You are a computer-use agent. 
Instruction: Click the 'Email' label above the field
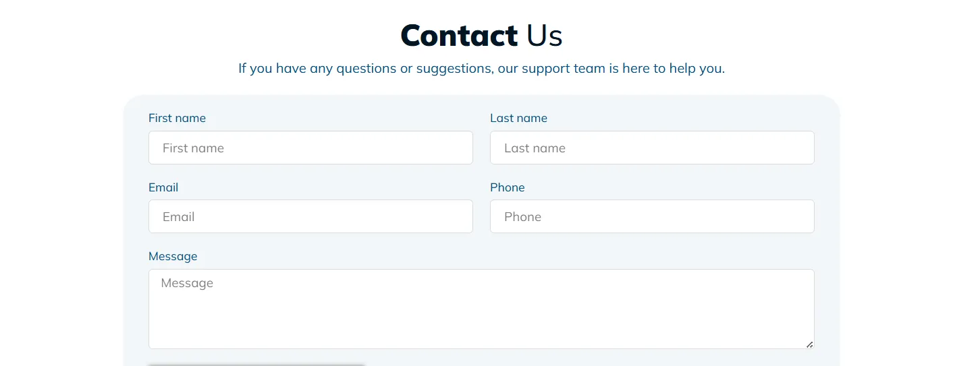[x=163, y=187]
